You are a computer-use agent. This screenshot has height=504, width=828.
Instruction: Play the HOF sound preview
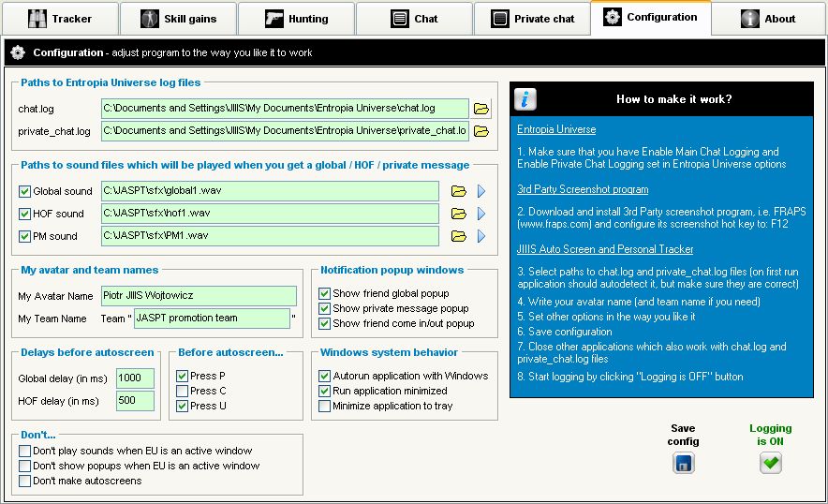[x=481, y=214]
